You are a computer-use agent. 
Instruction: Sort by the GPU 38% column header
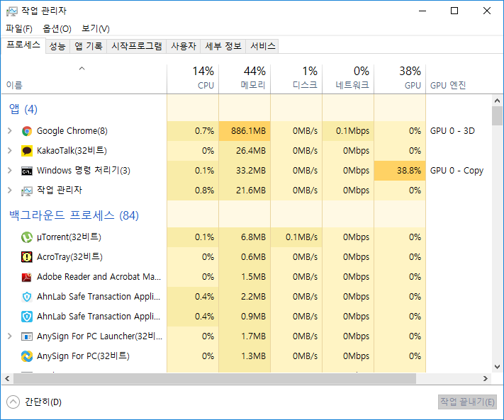coord(400,79)
